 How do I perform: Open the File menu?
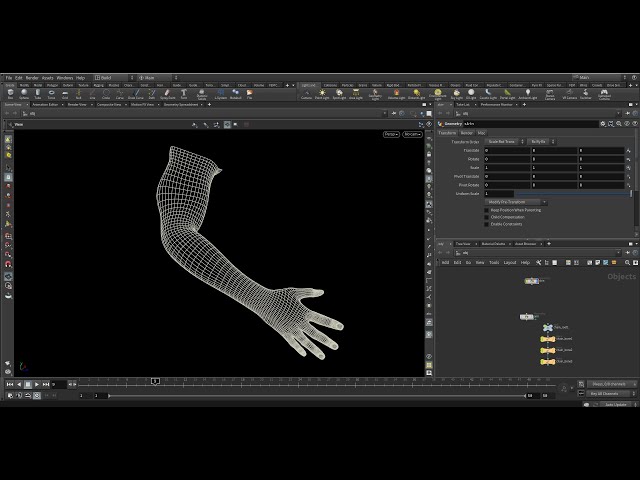click(x=9, y=78)
